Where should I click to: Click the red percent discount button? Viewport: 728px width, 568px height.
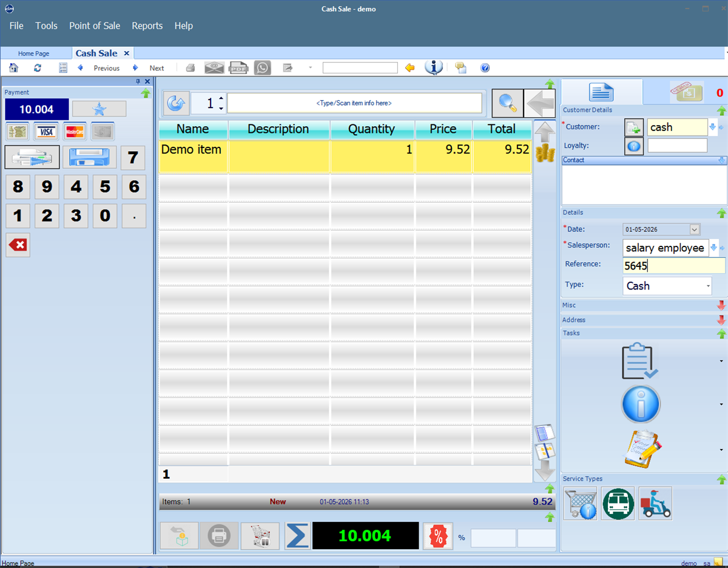[437, 536]
